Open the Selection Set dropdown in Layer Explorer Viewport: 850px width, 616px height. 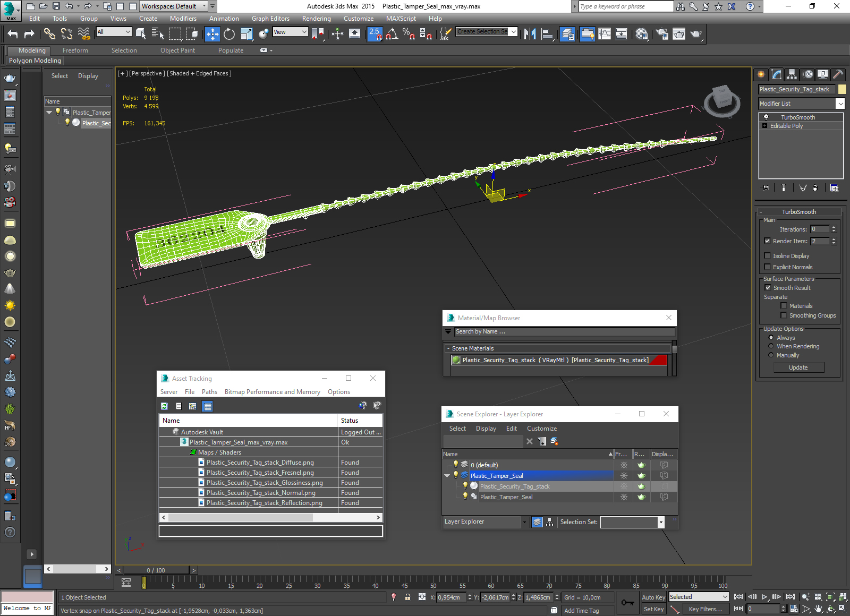tap(632, 522)
